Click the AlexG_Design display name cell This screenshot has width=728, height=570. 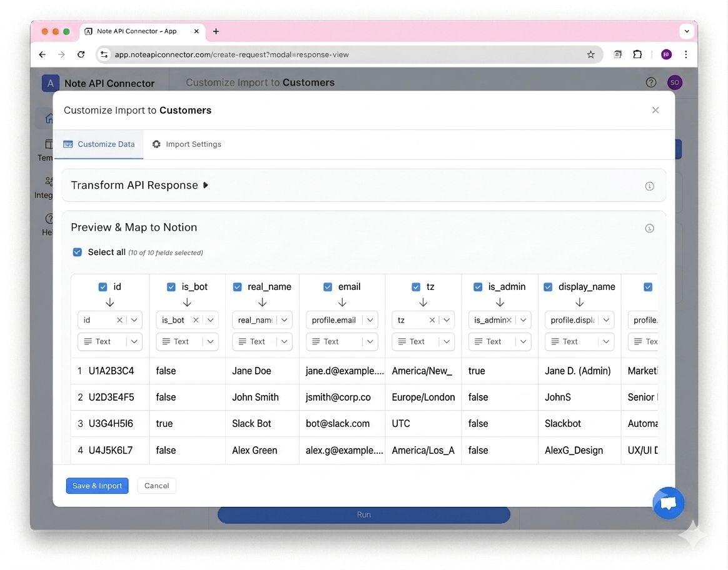tap(574, 451)
